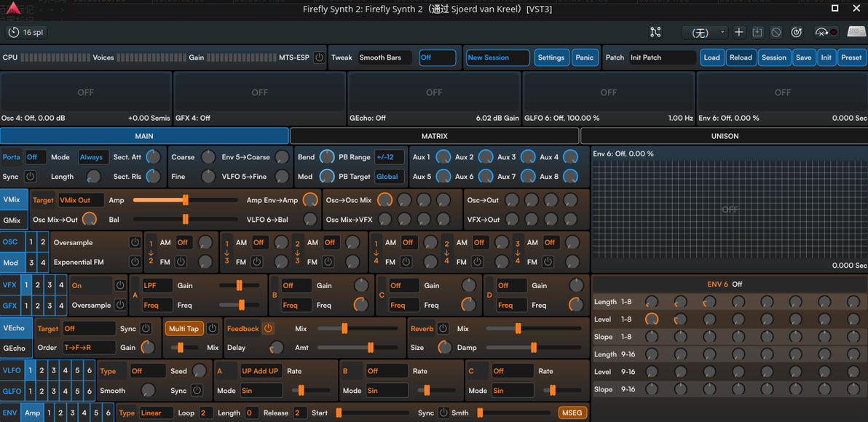Toggle FM power for oscillator 1→2
Image resolution: width=868 pixels, height=422 pixels.
(181, 262)
